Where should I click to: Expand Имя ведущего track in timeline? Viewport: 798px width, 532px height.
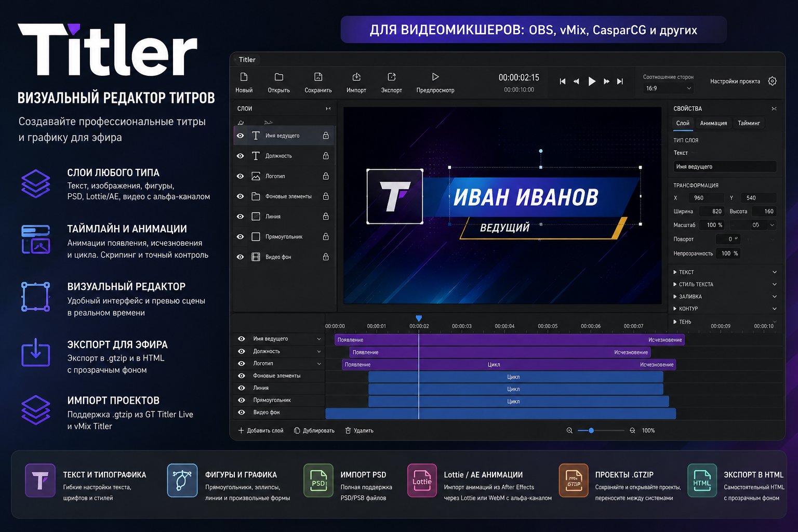click(319, 339)
